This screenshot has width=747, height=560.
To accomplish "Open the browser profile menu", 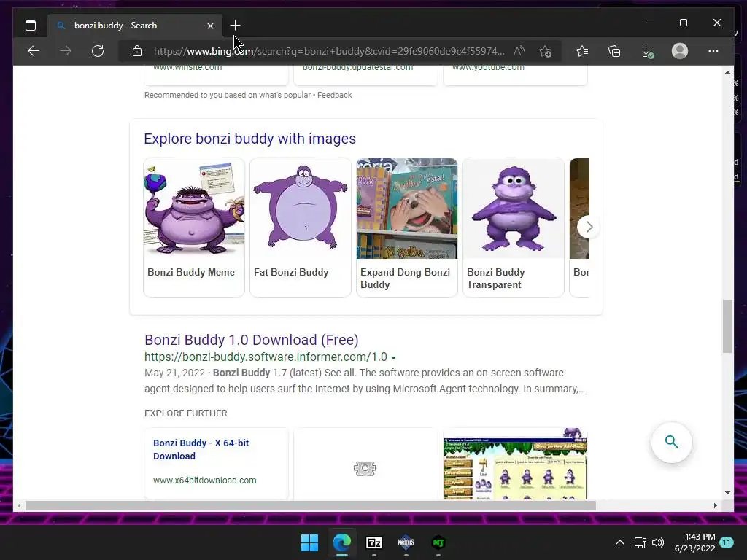I will click(680, 51).
